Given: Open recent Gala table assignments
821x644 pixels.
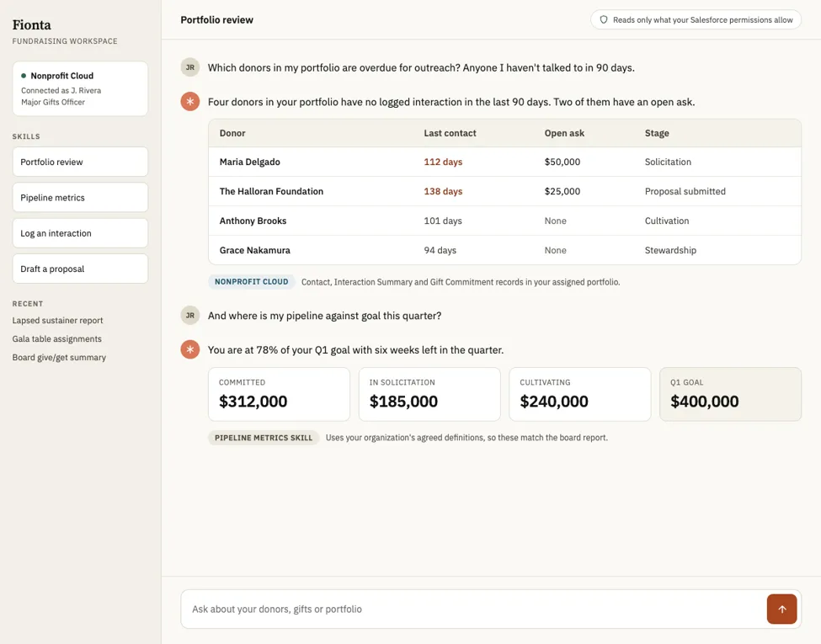Looking at the screenshot, I should tap(57, 338).
